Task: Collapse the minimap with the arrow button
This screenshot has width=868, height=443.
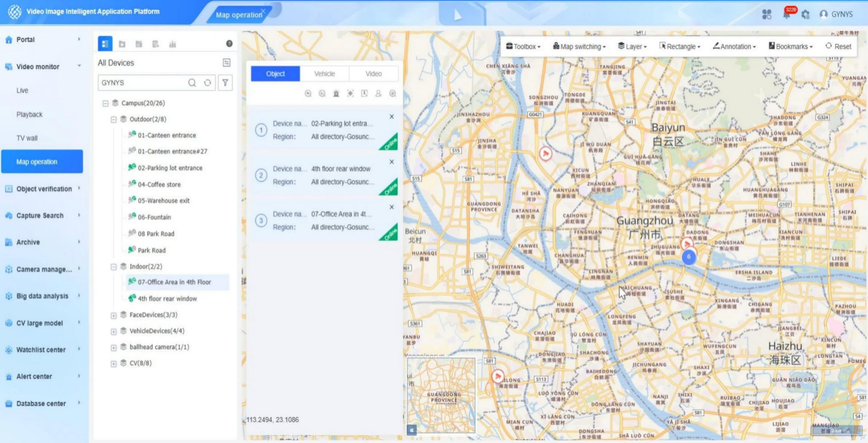Action: 411,430
